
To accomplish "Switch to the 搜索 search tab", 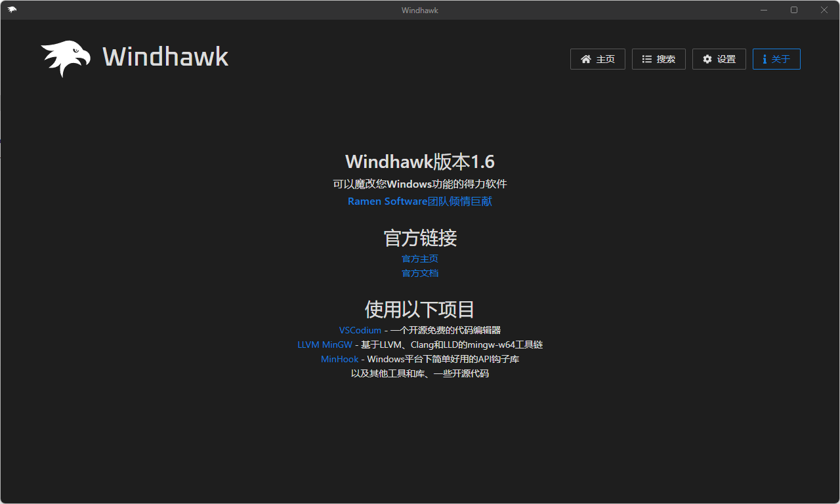I will [x=658, y=59].
